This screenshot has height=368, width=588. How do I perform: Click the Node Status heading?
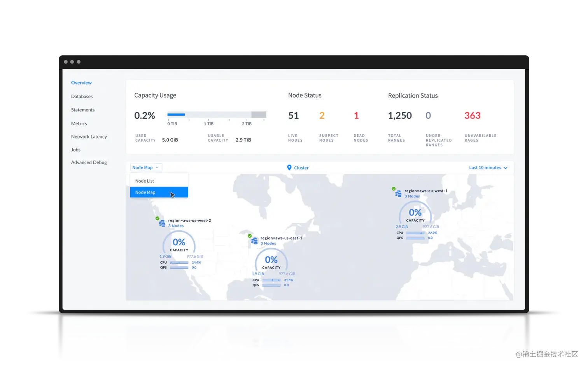tap(305, 95)
